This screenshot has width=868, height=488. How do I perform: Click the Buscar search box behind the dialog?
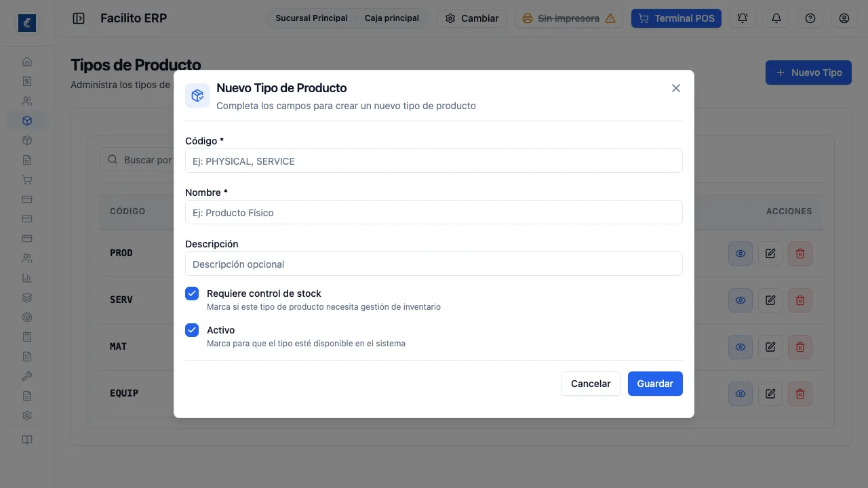(x=137, y=160)
